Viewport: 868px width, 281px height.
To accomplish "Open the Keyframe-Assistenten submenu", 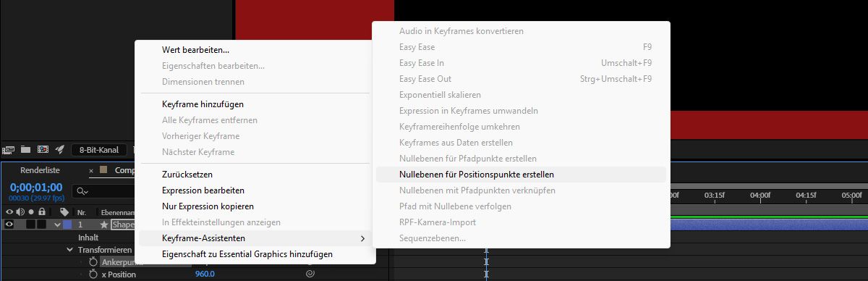I will click(255, 238).
